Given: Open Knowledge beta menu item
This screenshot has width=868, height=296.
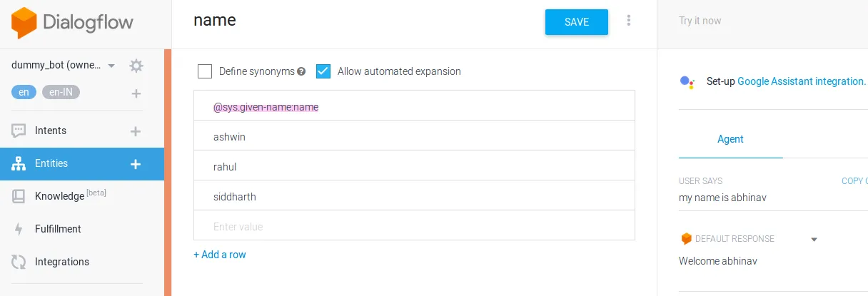Looking at the screenshot, I should (x=59, y=196).
